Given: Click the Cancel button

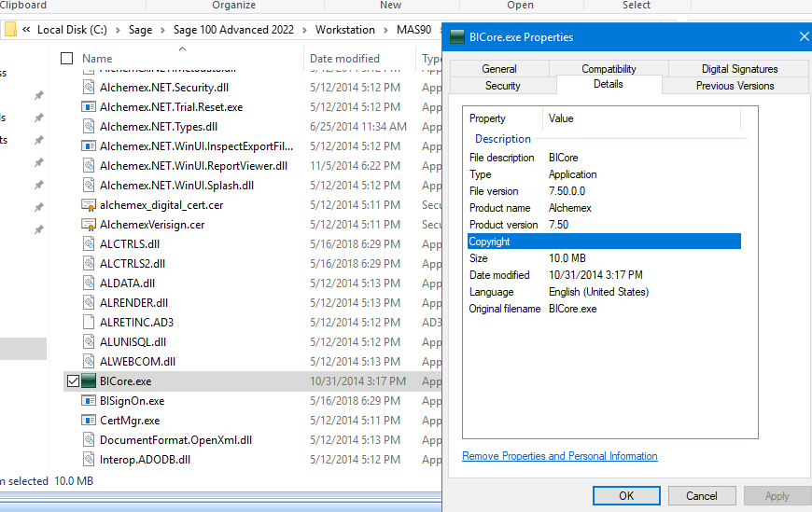Looking at the screenshot, I should (702, 495).
